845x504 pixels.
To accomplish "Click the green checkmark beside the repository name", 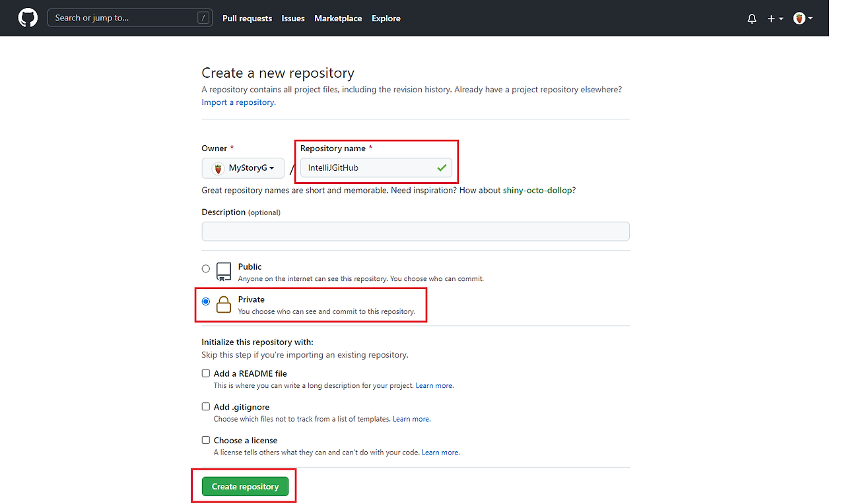I will click(x=442, y=168).
